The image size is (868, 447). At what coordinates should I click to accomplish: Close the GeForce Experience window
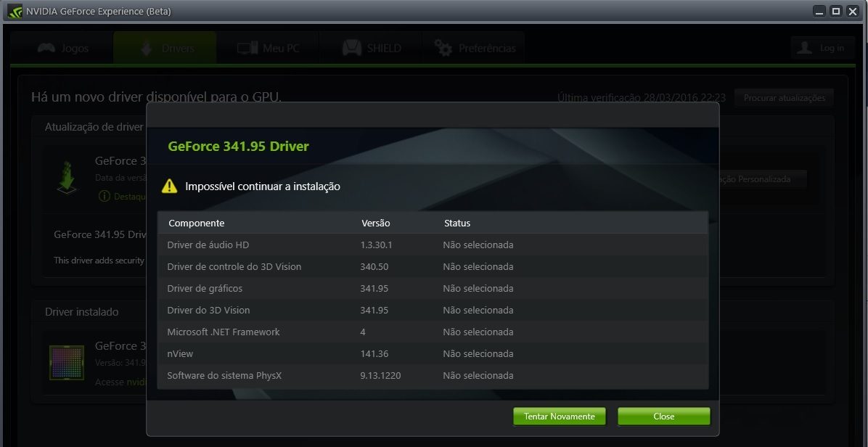click(x=853, y=11)
